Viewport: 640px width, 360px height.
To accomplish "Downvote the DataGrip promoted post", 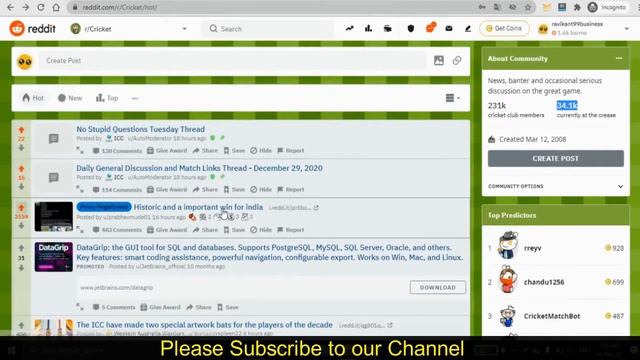I will 21,268.
